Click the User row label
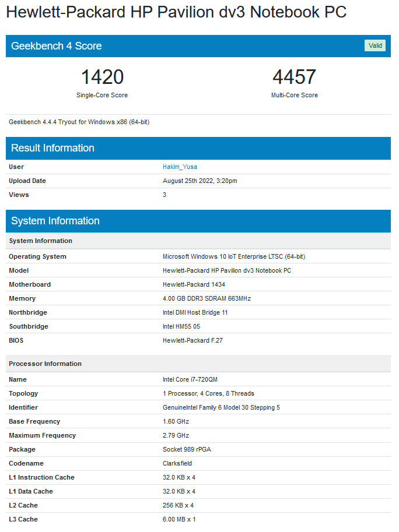The width and height of the screenshot is (399, 532). (x=16, y=167)
